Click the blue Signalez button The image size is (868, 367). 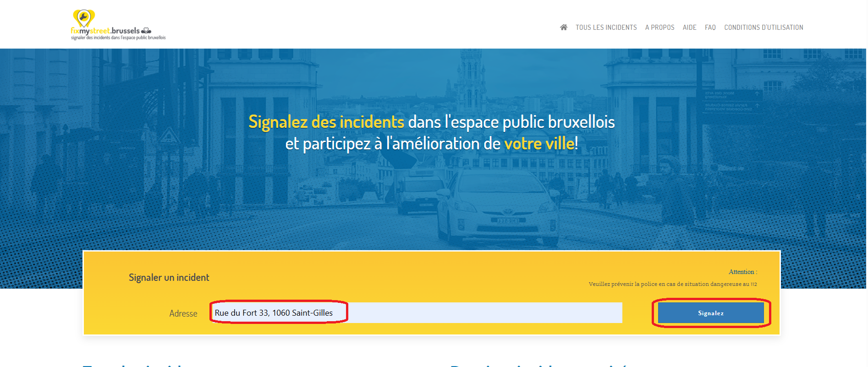(x=711, y=313)
